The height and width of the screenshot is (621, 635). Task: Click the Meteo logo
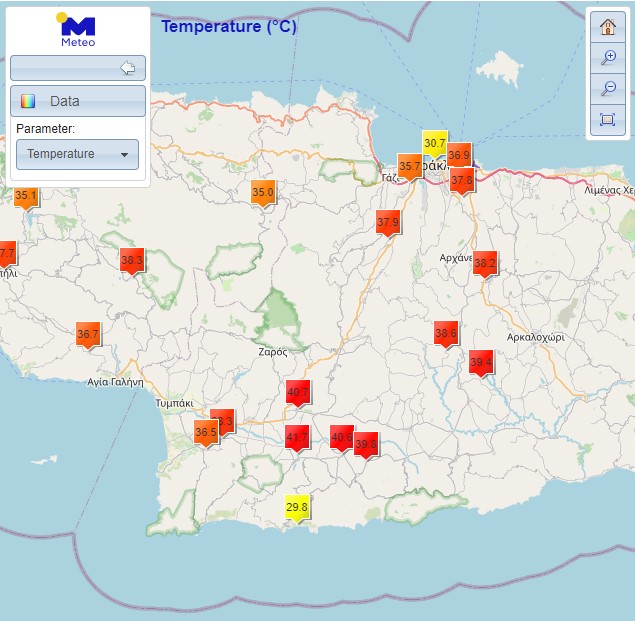78,31
